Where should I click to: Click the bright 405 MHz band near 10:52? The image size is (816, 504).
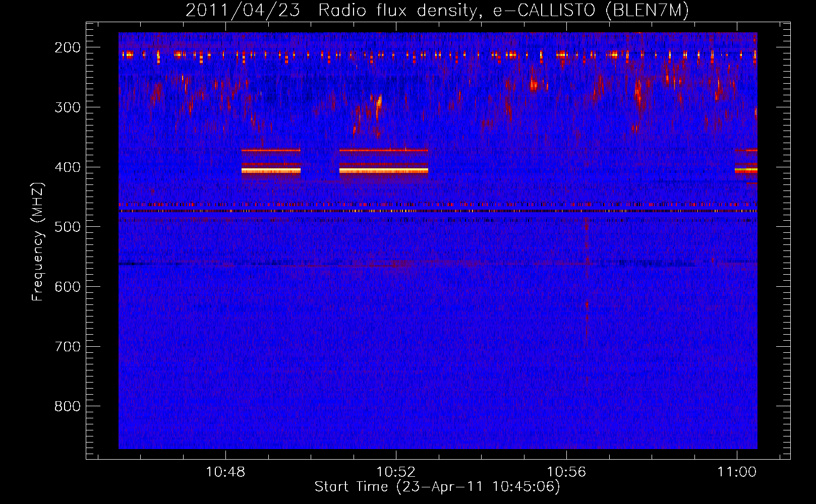tap(384, 171)
